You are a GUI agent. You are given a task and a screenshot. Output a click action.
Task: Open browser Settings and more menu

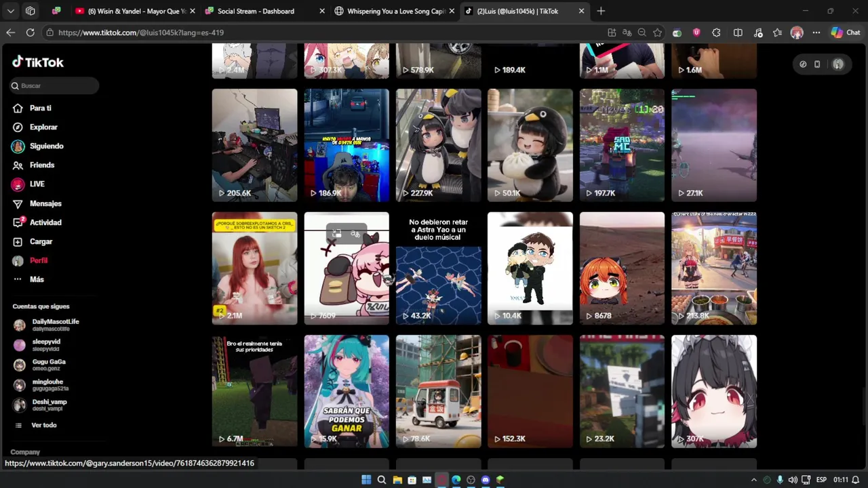pos(816,33)
